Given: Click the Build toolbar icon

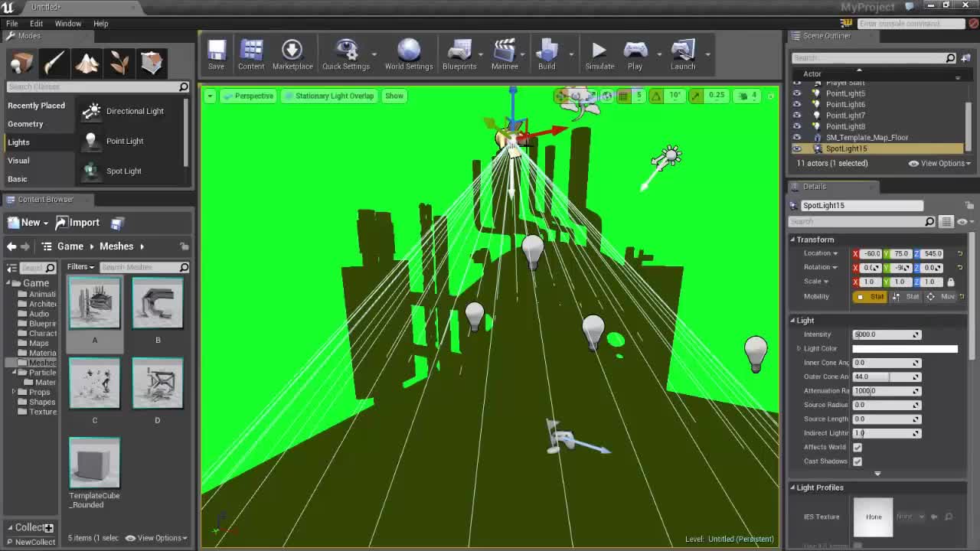Looking at the screenshot, I should (x=547, y=54).
